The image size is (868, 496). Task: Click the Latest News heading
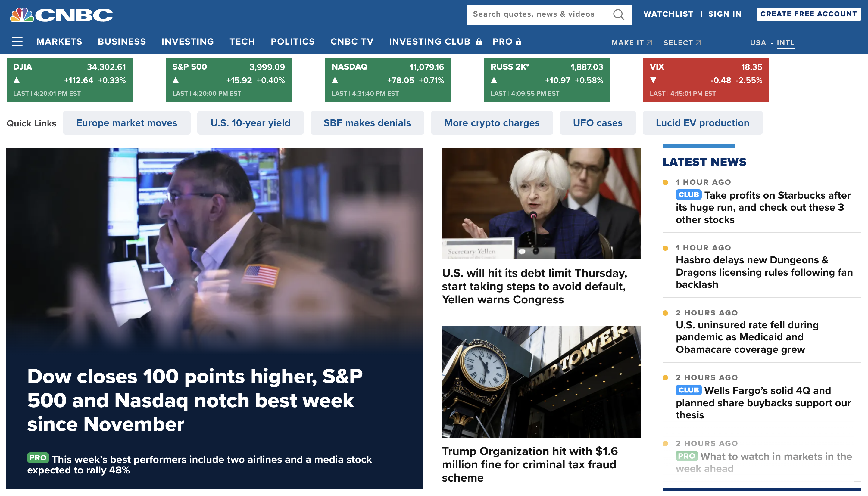coord(704,162)
